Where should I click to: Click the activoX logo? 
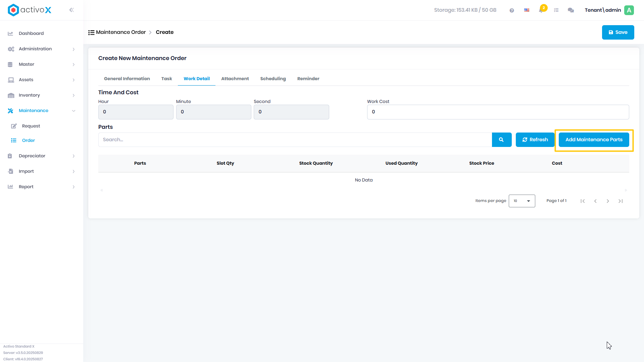coord(30,10)
